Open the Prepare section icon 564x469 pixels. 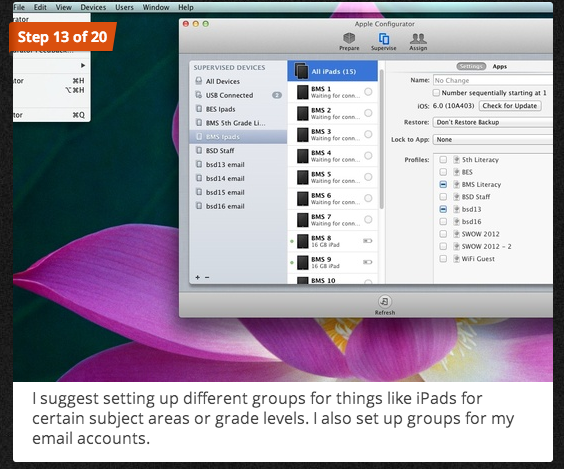point(349,42)
